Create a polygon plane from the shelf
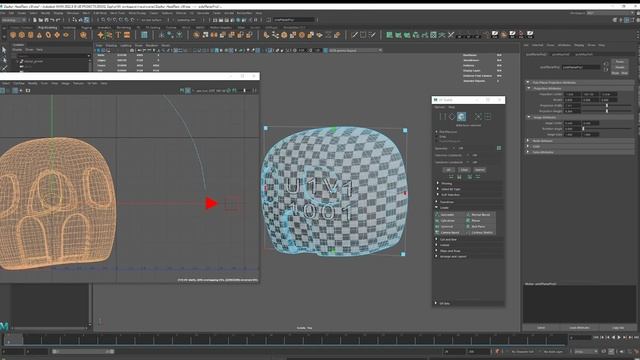 [57, 35]
